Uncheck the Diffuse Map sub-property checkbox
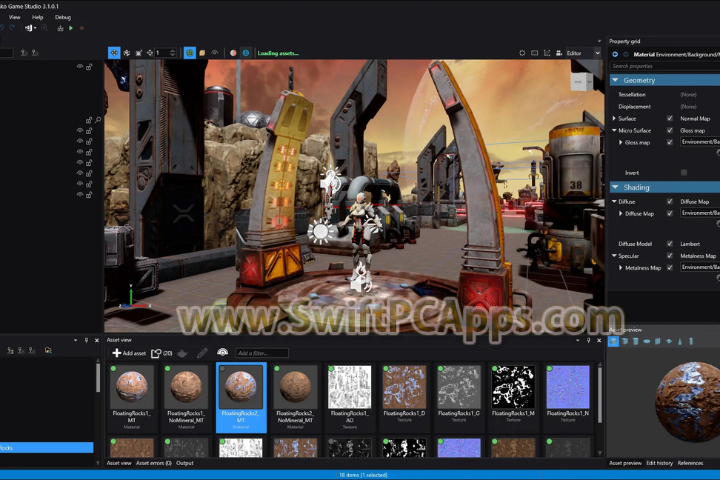The image size is (720, 480). pos(669,213)
